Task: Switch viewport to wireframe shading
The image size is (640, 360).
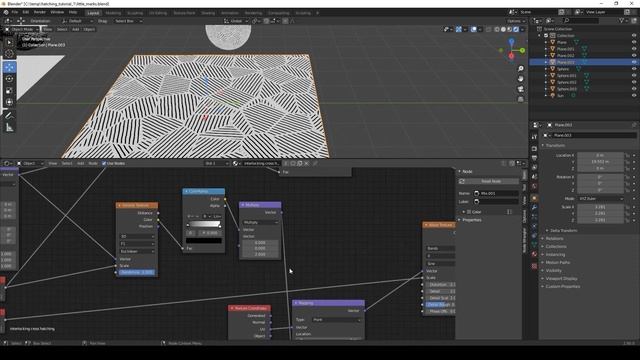Action: 497,29
